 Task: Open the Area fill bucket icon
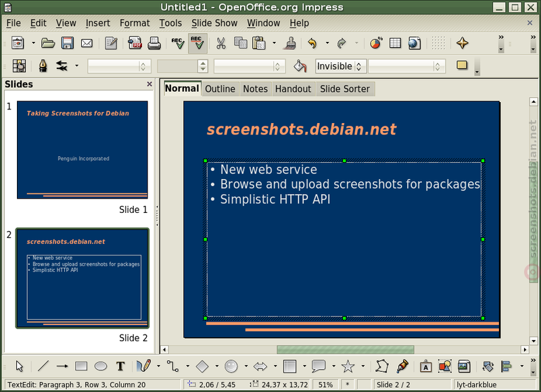pyautogui.click(x=300, y=66)
